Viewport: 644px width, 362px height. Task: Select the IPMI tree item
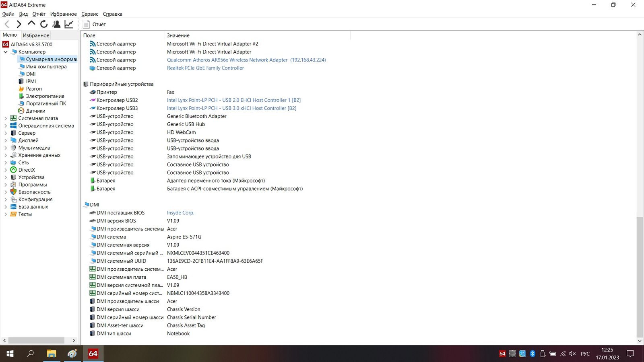click(31, 81)
